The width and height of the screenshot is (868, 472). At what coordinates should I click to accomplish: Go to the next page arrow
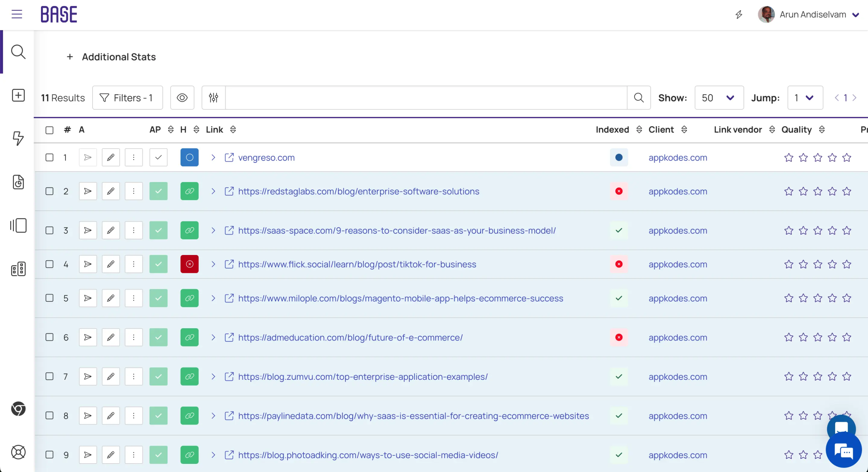854,98
